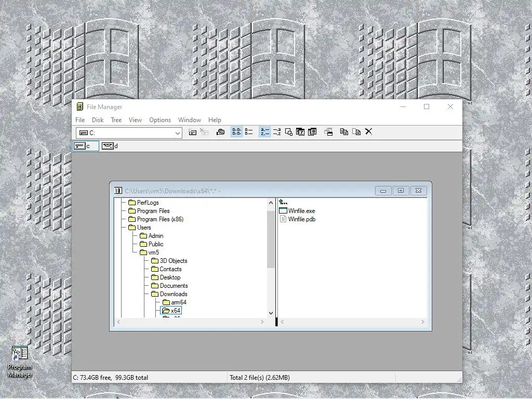Sort by date icon numbered 7
The width and height of the screenshot is (532, 399).
point(300,132)
